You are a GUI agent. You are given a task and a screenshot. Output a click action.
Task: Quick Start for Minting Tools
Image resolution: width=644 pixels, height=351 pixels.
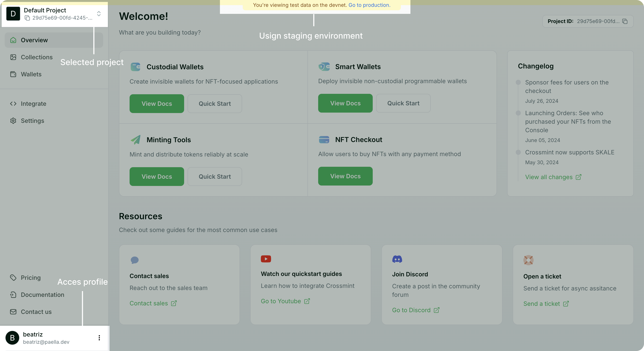tap(215, 177)
